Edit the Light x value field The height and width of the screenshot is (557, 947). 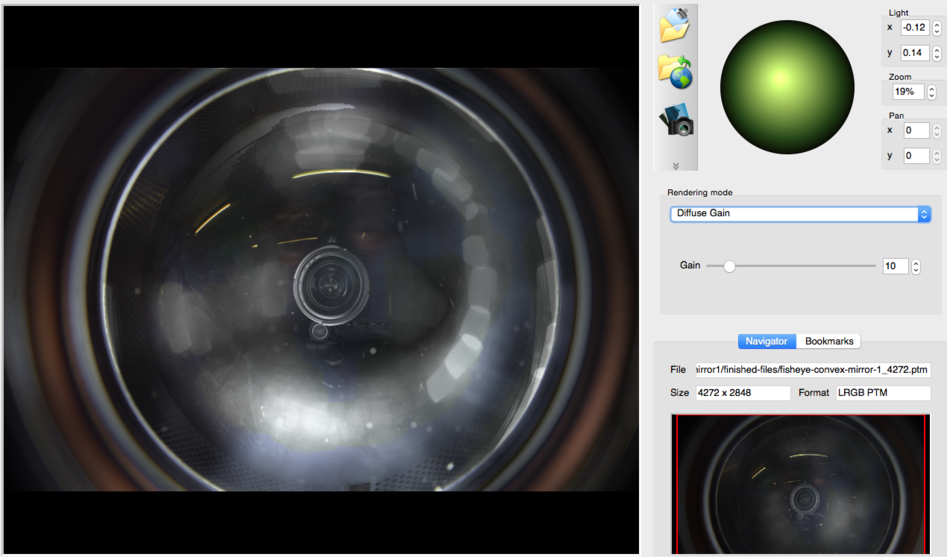pos(914,27)
